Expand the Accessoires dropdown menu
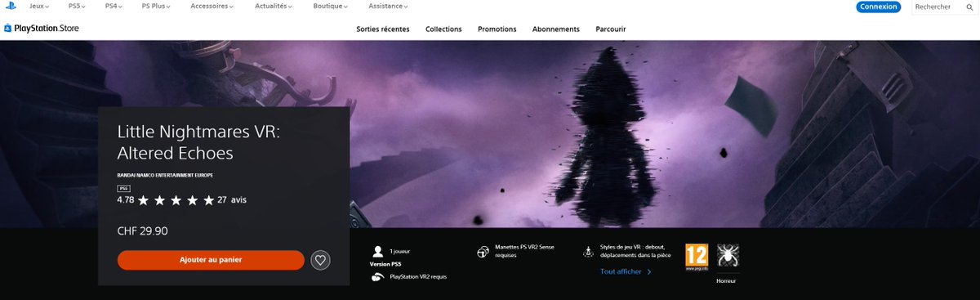Image resolution: width=980 pixels, height=300 pixels. pos(212,7)
